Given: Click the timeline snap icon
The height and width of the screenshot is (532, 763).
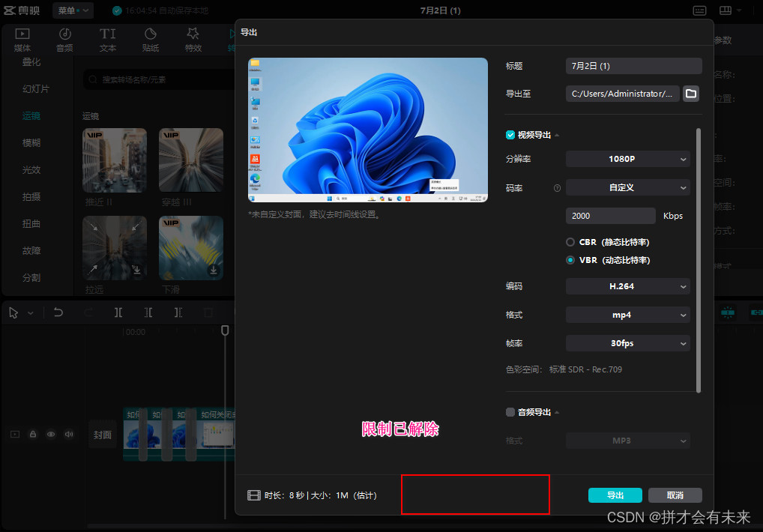Looking at the screenshot, I should pyautogui.click(x=728, y=312).
